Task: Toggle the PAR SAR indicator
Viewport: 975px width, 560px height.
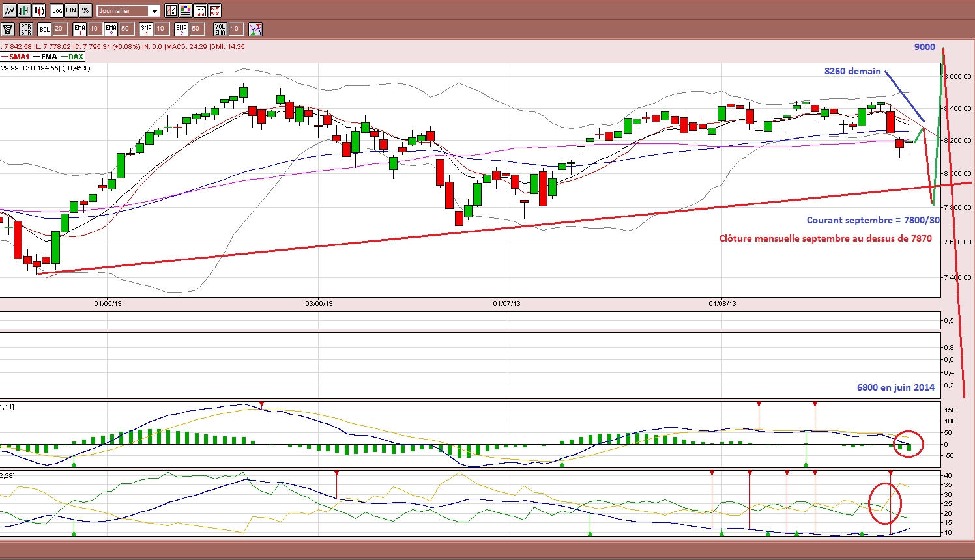Action: tap(26, 29)
